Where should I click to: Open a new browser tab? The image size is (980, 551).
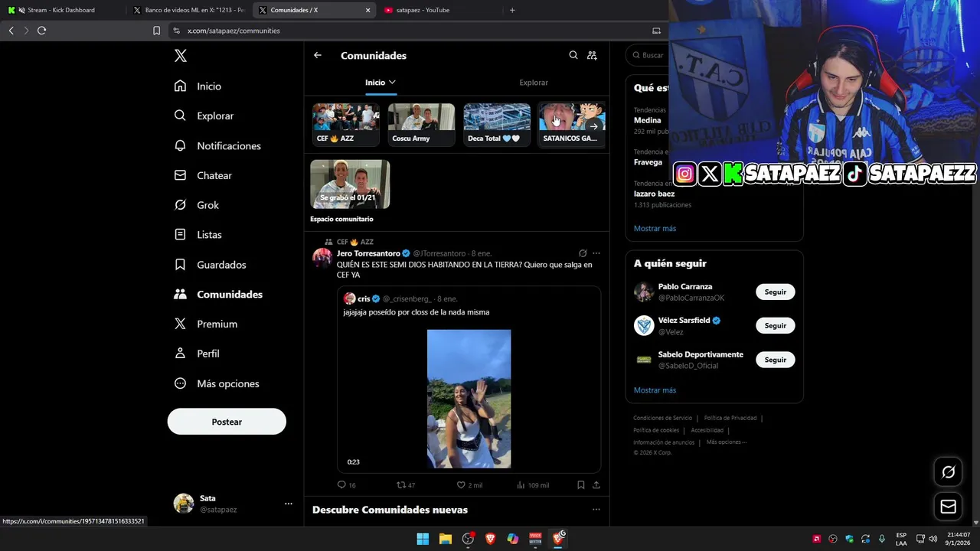[512, 10]
